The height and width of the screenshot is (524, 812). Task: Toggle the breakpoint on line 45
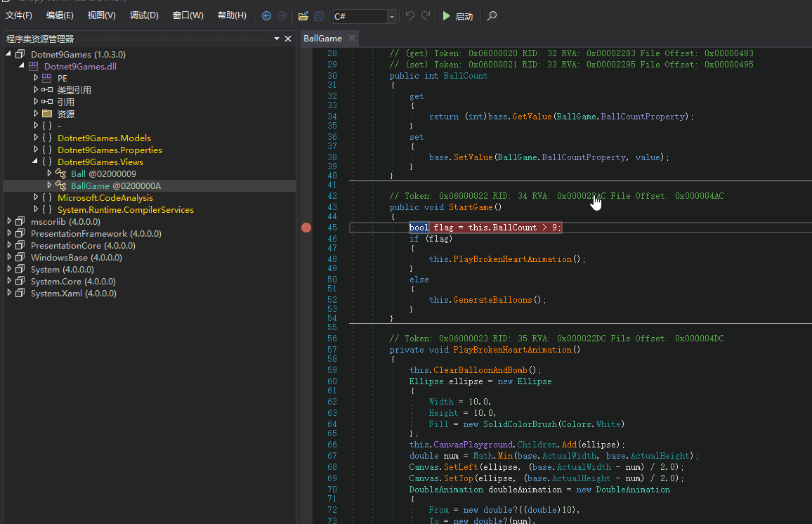coord(306,228)
